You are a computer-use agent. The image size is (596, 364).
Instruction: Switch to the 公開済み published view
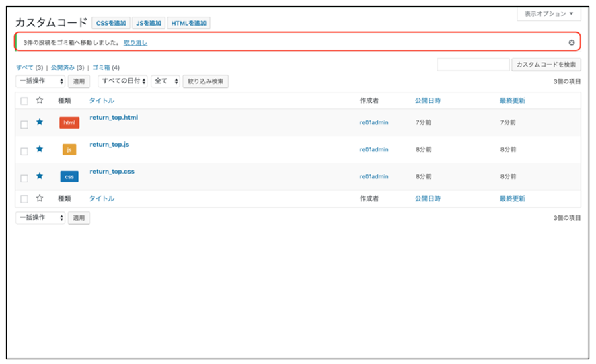click(x=63, y=68)
